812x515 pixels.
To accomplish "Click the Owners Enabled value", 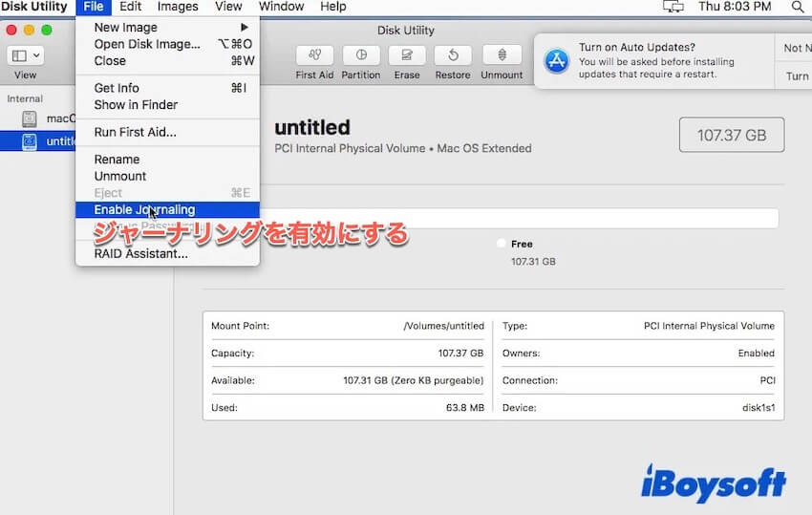I will [756, 354].
